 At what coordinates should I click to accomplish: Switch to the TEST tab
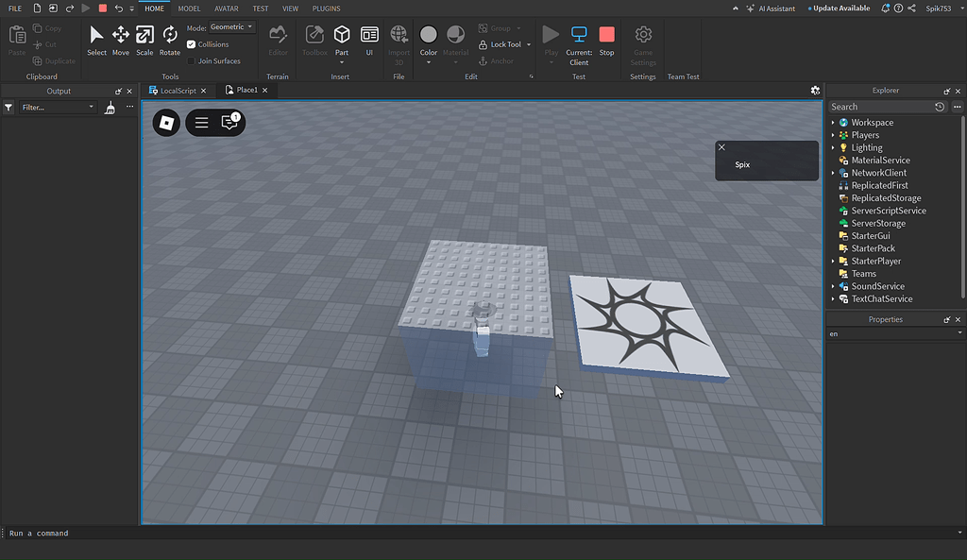261,8
